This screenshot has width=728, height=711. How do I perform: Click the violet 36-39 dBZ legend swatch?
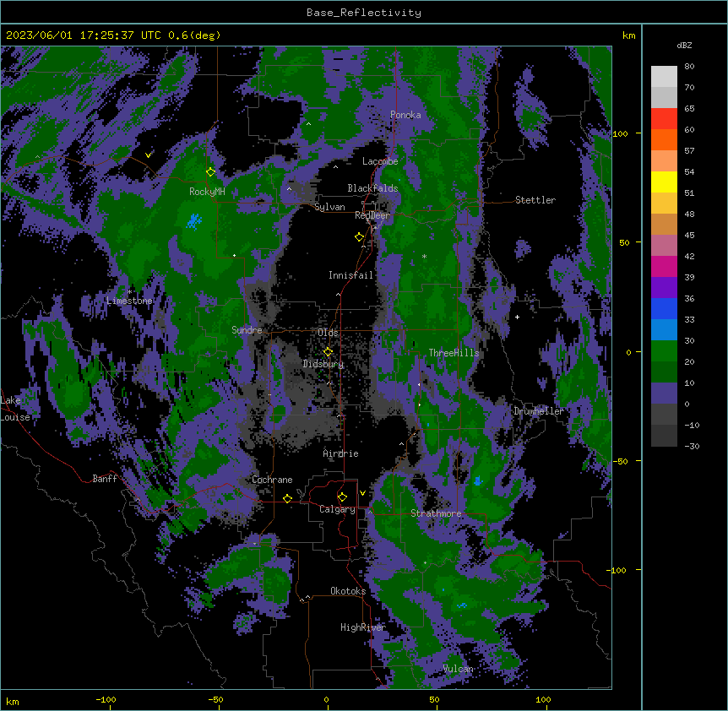[x=664, y=288]
